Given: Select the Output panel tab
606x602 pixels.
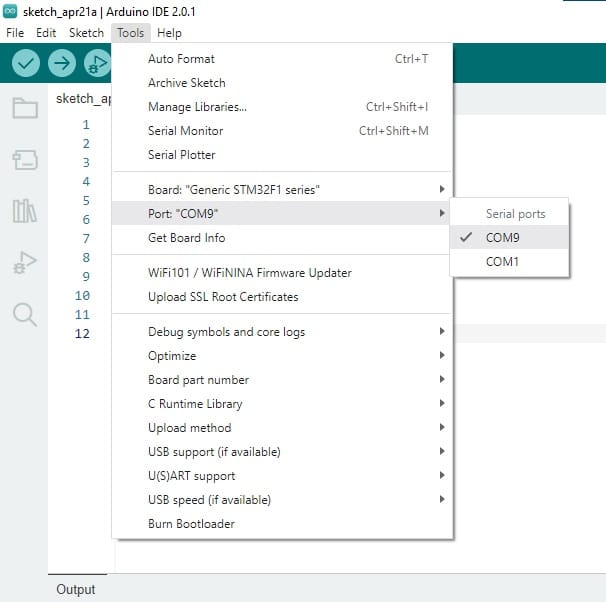Looking at the screenshot, I should pos(76,589).
